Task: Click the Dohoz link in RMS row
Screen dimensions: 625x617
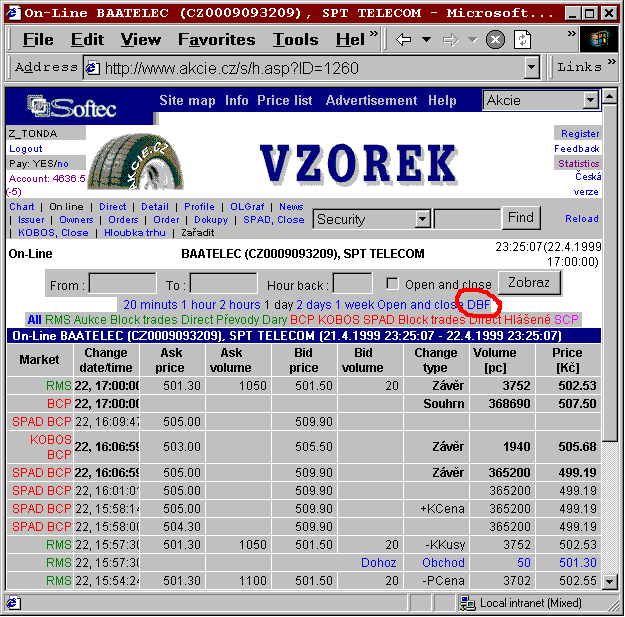Action: click(378, 562)
